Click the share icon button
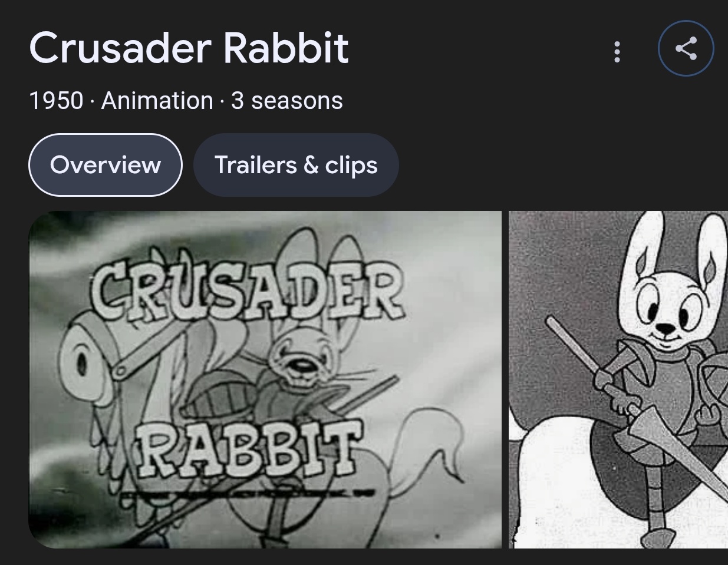 point(686,48)
